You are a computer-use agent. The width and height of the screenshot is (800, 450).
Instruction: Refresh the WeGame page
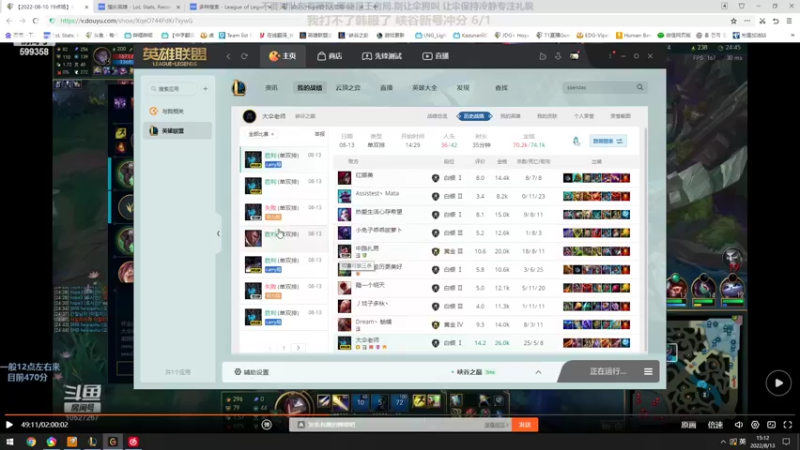[244, 56]
